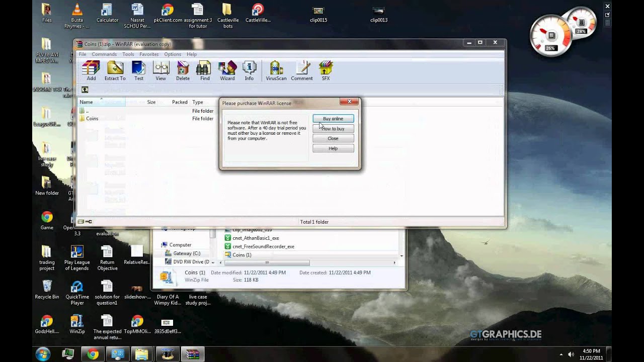Viewport: 644px width, 362px height.
Task: Select the WinZip desktop icon
Action: pyautogui.click(x=77, y=325)
